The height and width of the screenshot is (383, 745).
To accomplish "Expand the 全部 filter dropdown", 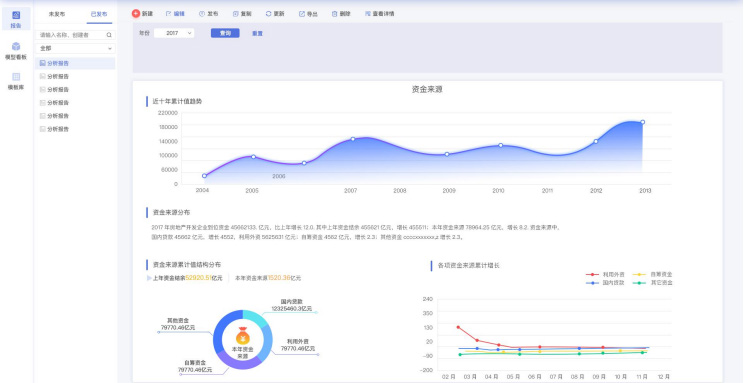I will tap(76, 48).
